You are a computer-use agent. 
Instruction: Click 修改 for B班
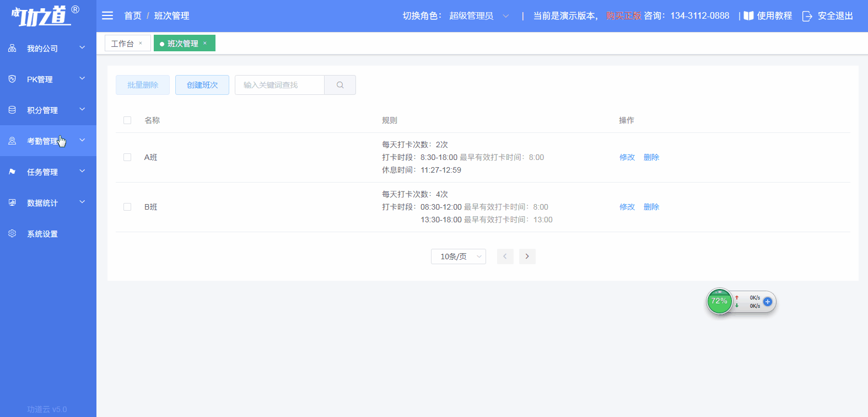pos(627,207)
